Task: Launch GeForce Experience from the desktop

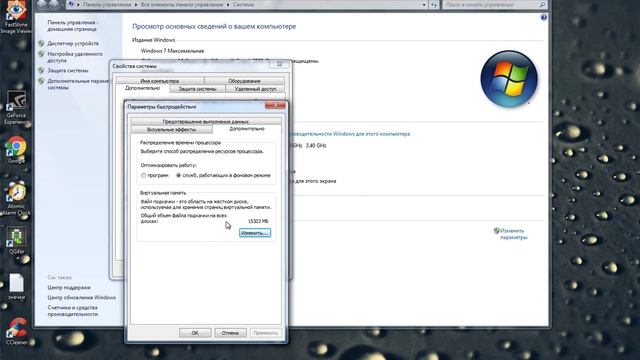Action: 16,108
